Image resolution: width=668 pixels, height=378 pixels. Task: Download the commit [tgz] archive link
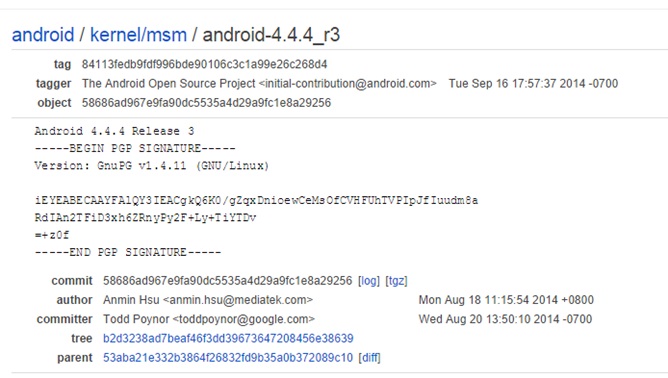(x=396, y=281)
